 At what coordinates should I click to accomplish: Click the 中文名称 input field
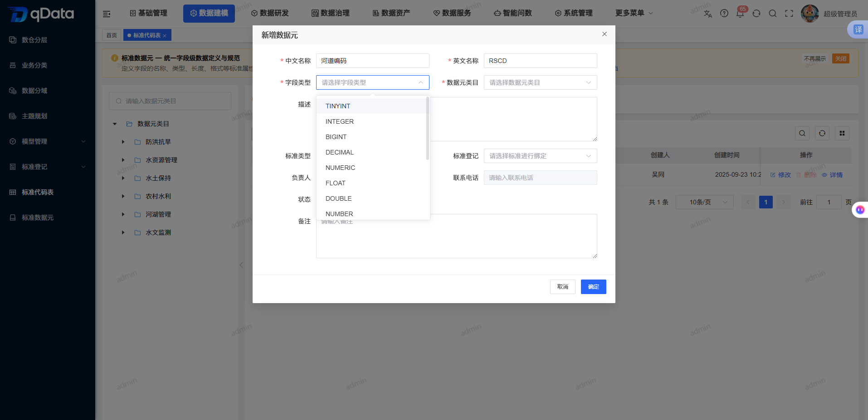tap(373, 61)
